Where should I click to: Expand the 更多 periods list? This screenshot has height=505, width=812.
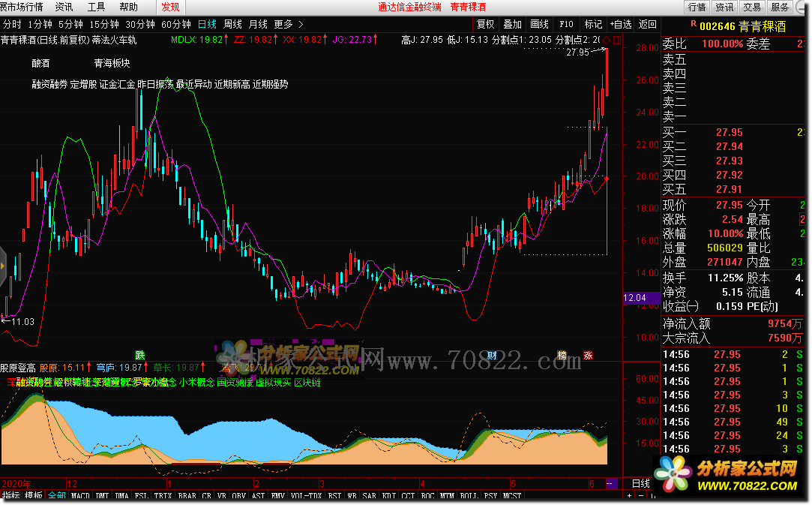[x=288, y=24]
